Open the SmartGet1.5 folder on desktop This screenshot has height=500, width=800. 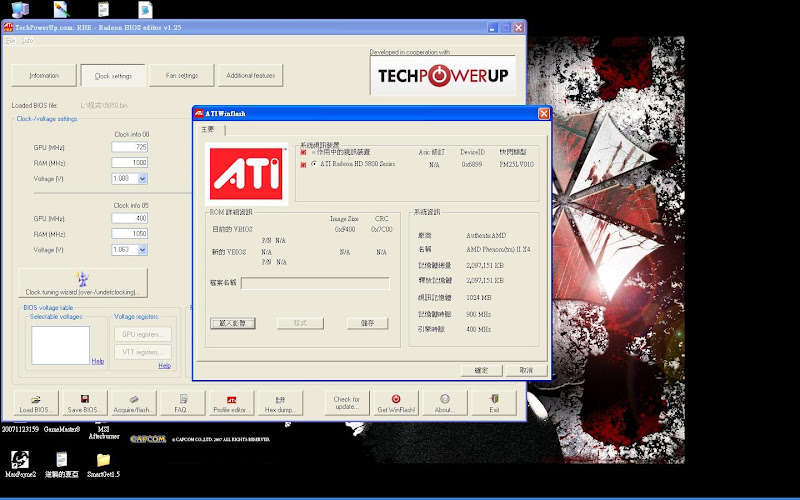[104, 464]
